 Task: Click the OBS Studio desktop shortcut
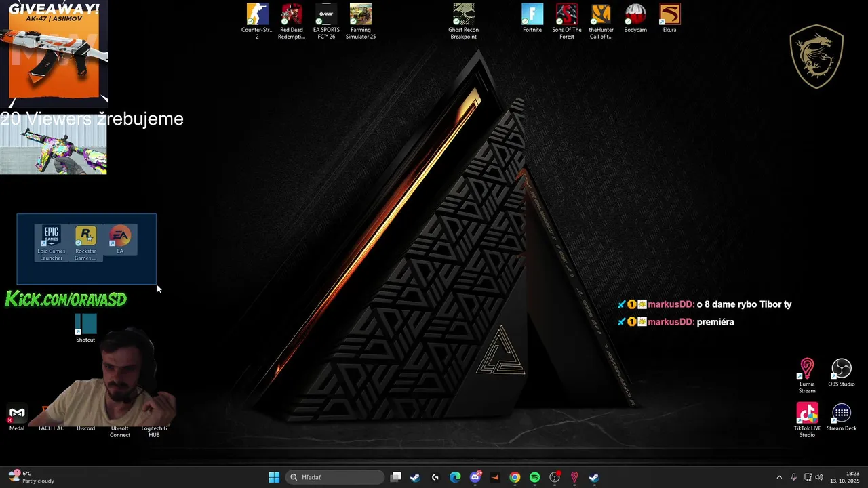point(842,373)
